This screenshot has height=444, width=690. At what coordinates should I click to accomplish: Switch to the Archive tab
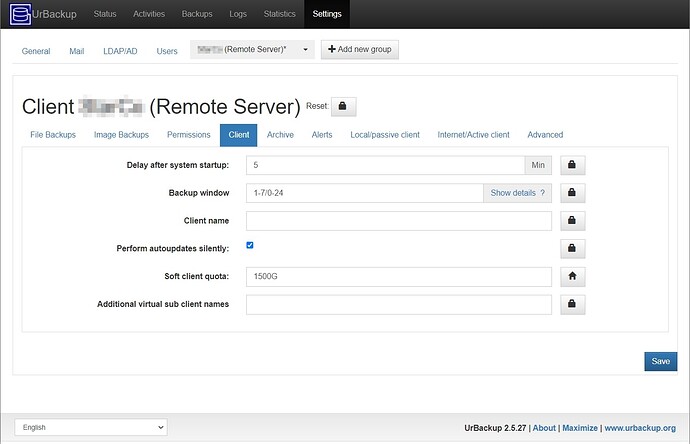click(x=280, y=135)
